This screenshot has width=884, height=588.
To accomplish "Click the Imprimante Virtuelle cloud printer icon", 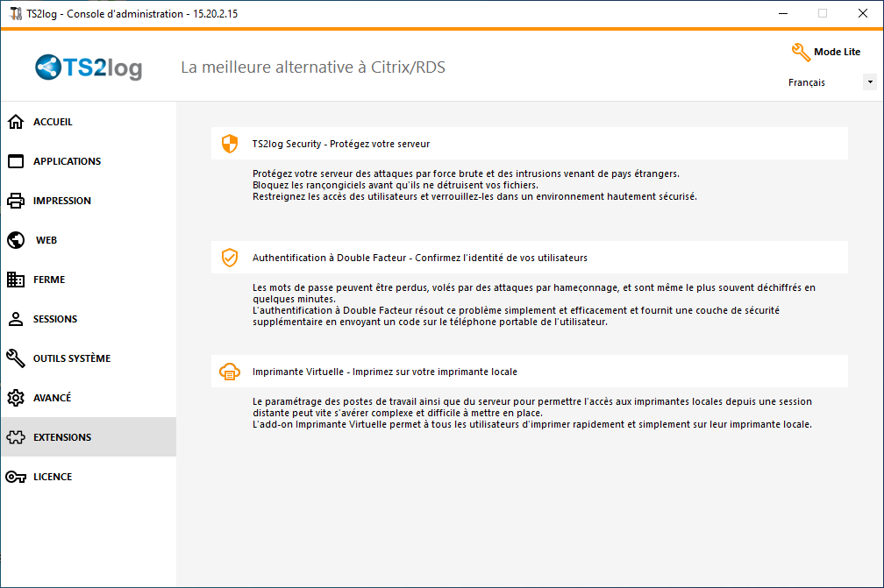I will [230, 372].
